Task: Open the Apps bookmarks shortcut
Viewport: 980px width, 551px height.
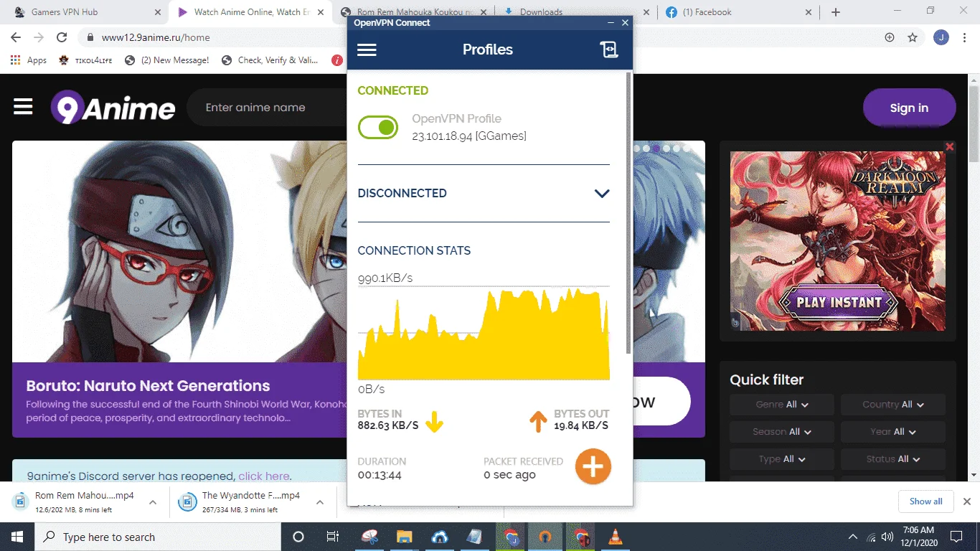Action: (29, 60)
